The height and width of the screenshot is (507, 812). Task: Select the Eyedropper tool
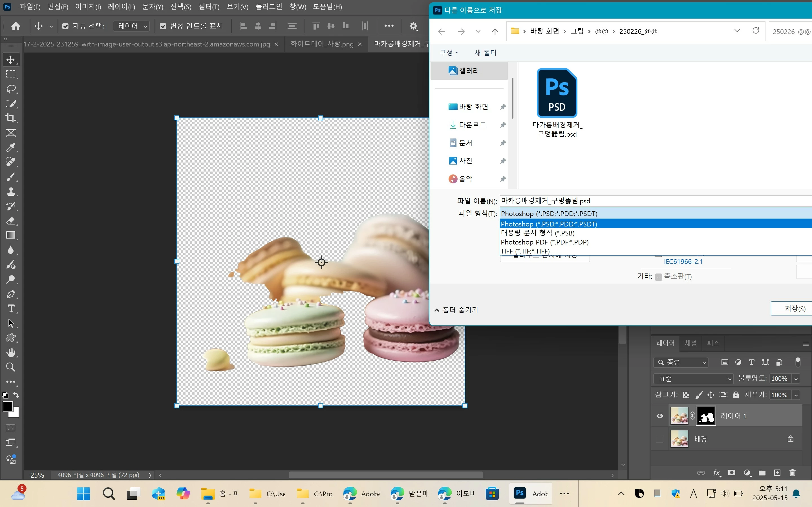11,148
